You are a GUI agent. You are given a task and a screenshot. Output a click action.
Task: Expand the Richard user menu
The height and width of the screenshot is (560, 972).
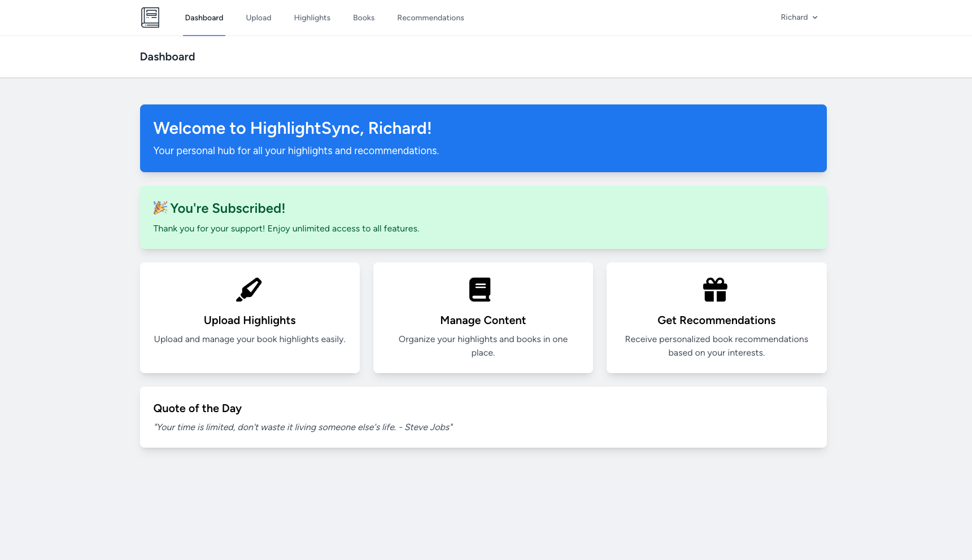[x=799, y=17]
